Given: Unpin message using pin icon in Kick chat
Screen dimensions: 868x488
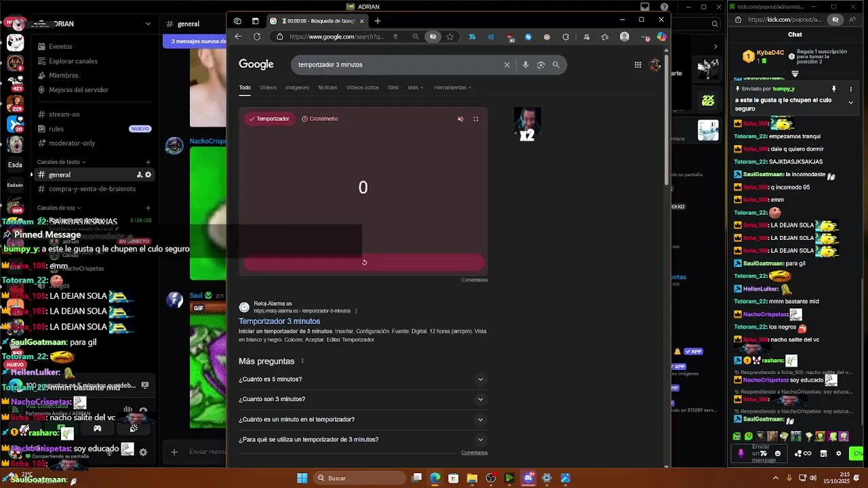Looking at the screenshot, I should click(834, 89).
